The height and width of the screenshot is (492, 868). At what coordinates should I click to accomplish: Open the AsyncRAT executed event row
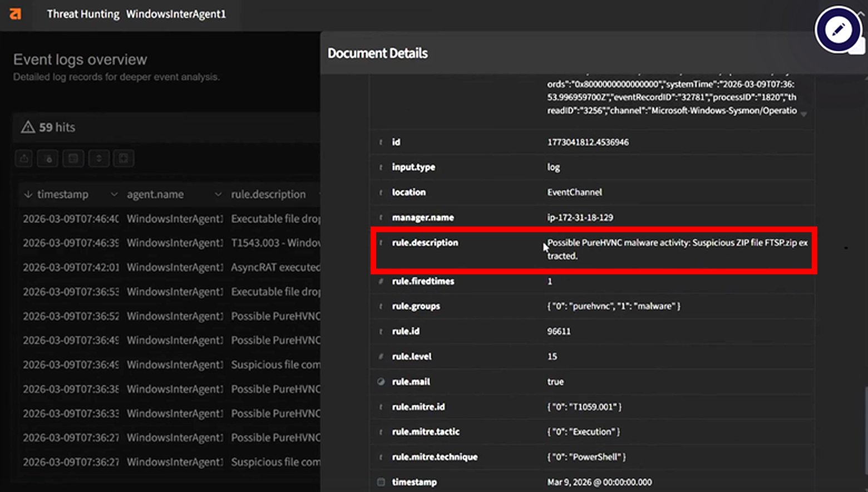pyautogui.click(x=275, y=267)
